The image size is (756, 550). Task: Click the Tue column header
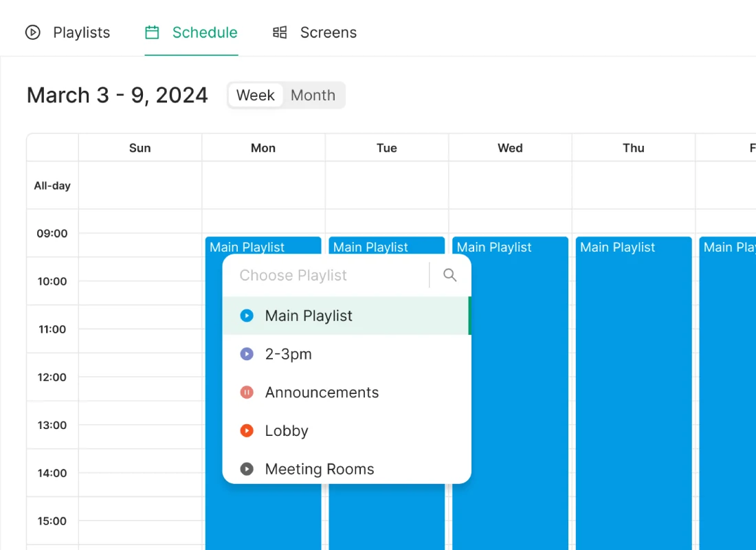(387, 148)
